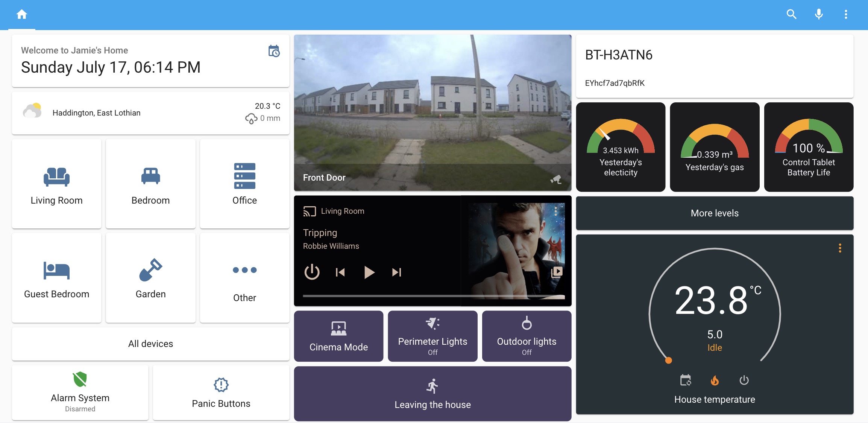Screen dimensions: 868x423
Task: Open the Garden shovel icon
Action: pos(150,270)
